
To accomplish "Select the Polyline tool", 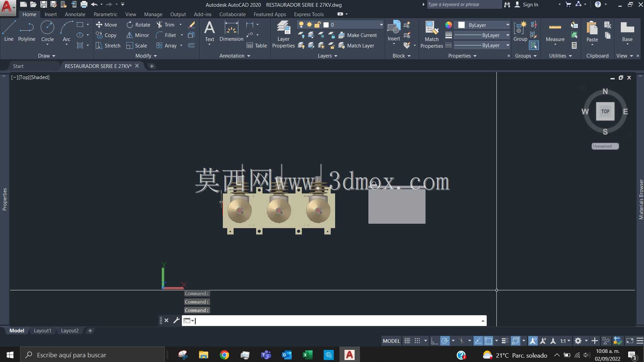I will point(27,31).
